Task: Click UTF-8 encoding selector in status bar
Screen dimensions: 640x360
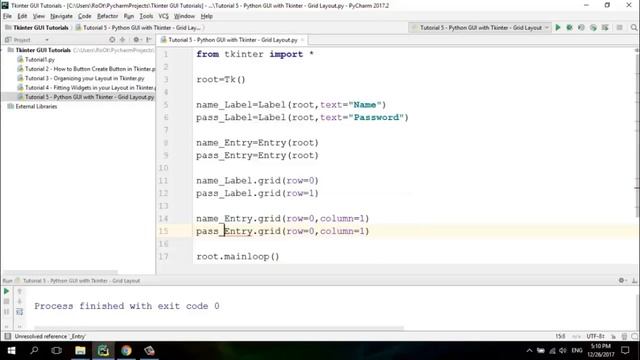Action: 595,336
